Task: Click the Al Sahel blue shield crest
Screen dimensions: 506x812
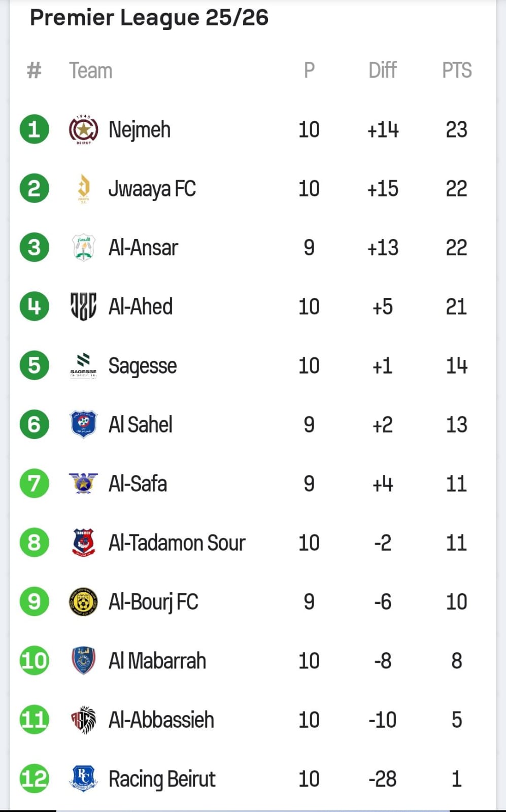Action: (x=83, y=424)
